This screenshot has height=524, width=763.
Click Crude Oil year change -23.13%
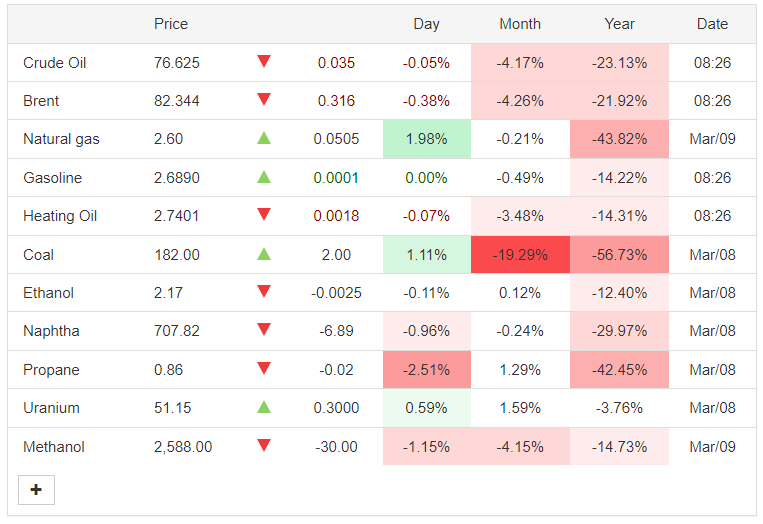click(x=619, y=63)
